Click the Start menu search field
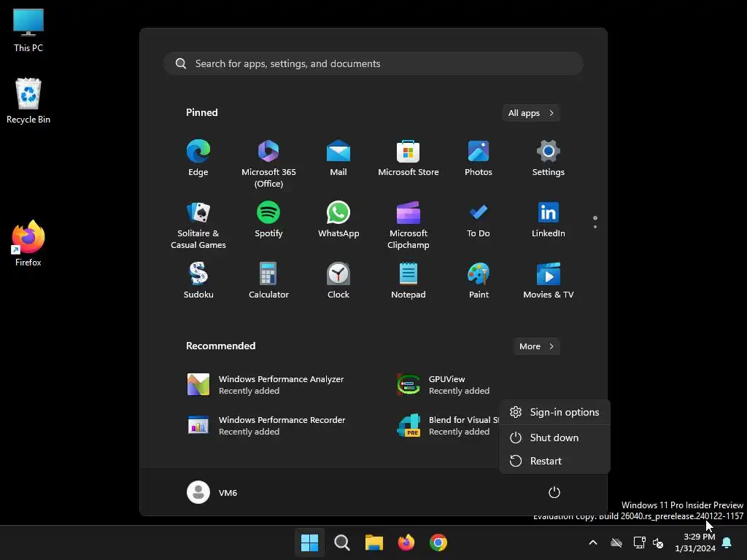 click(x=373, y=64)
